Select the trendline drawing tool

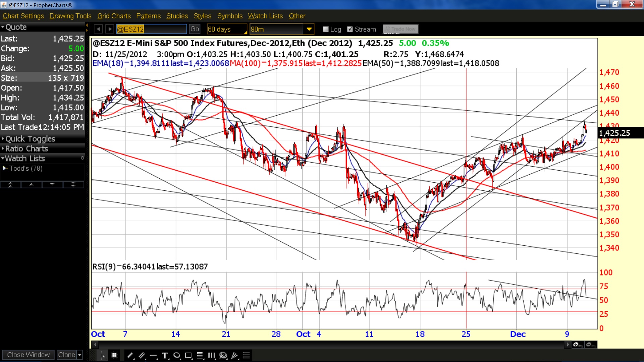pos(130,355)
